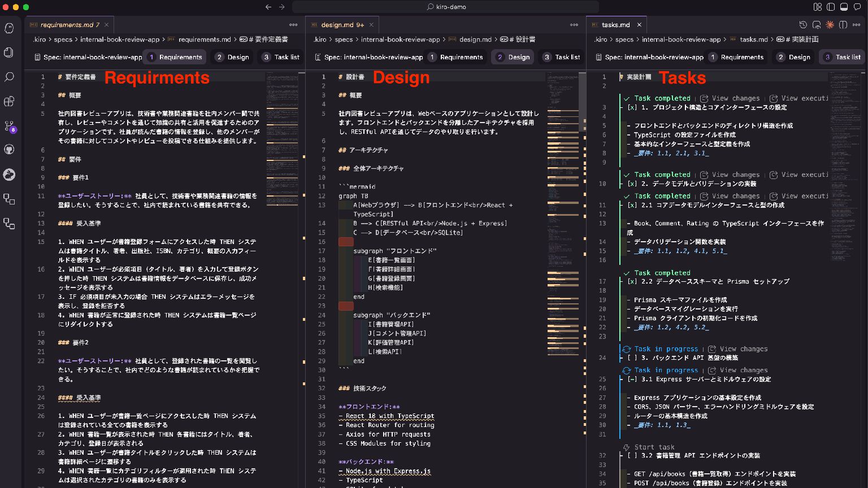The height and width of the screenshot is (488, 868).
Task: Click the Start task lightning icon
Action: [626, 447]
